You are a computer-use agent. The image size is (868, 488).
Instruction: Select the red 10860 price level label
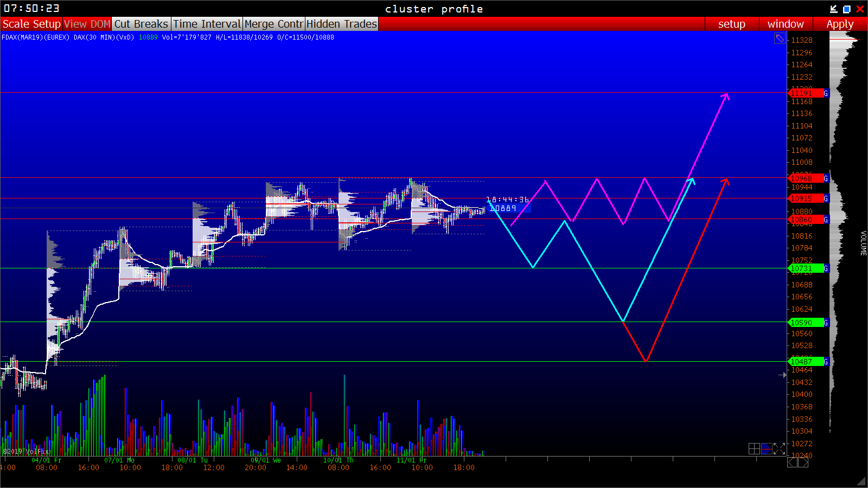coord(806,220)
